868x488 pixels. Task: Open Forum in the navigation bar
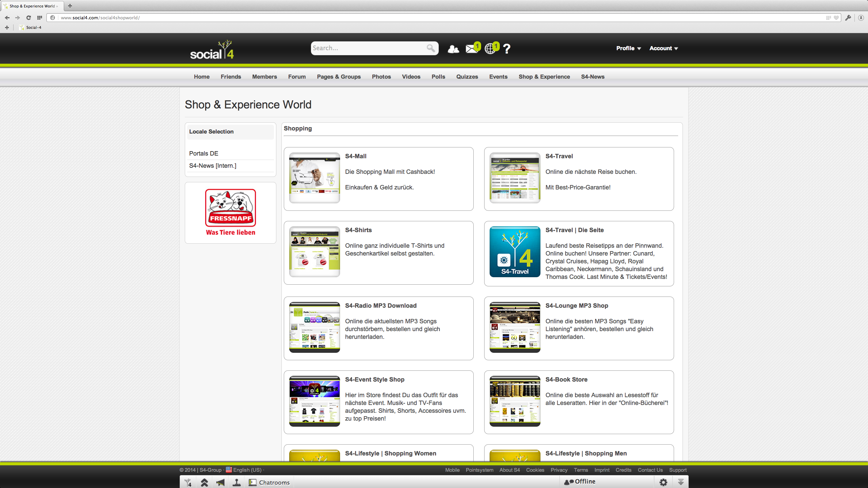pyautogui.click(x=297, y=77)
